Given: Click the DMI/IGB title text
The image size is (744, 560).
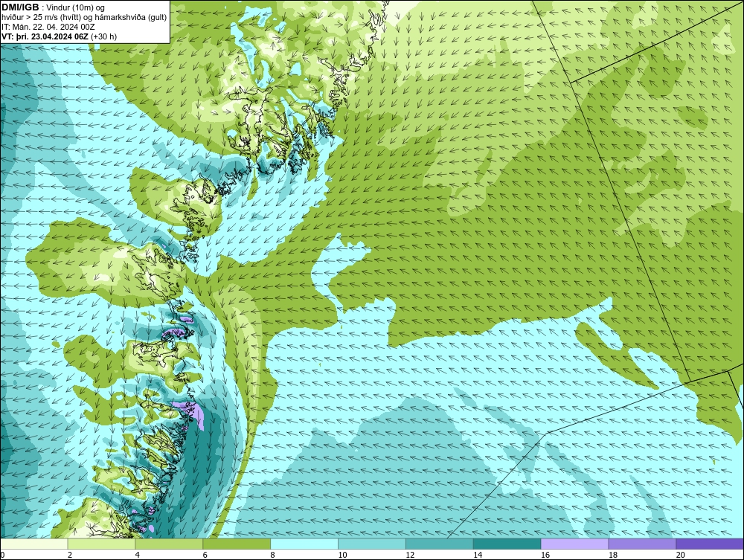Looking at the screenshot, I should pos(20,7).
